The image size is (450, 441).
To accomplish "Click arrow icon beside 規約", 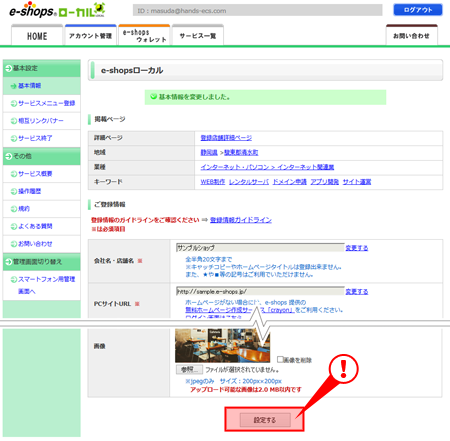I will click(14, 209).
